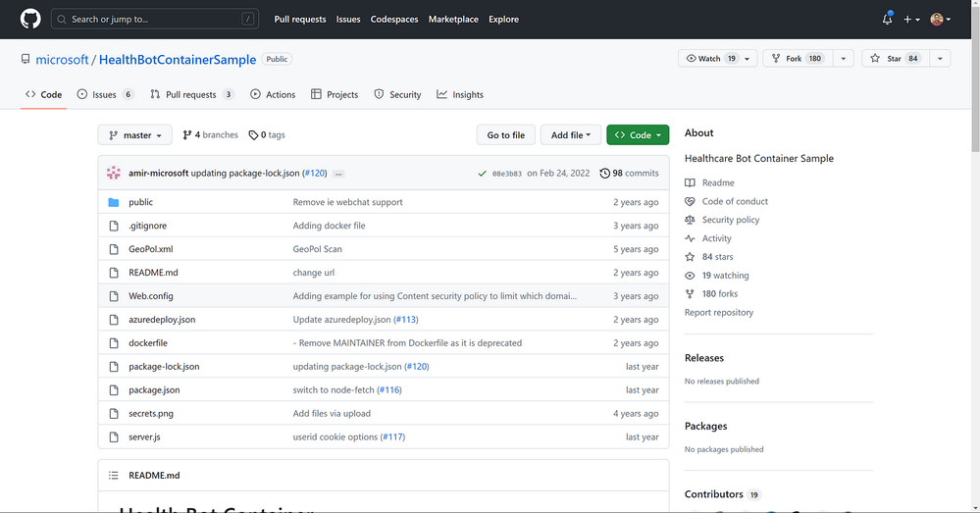This screenshot has width=980, height=513.
Task: Open the Star lists dropdown arrow
Action: 940,58
